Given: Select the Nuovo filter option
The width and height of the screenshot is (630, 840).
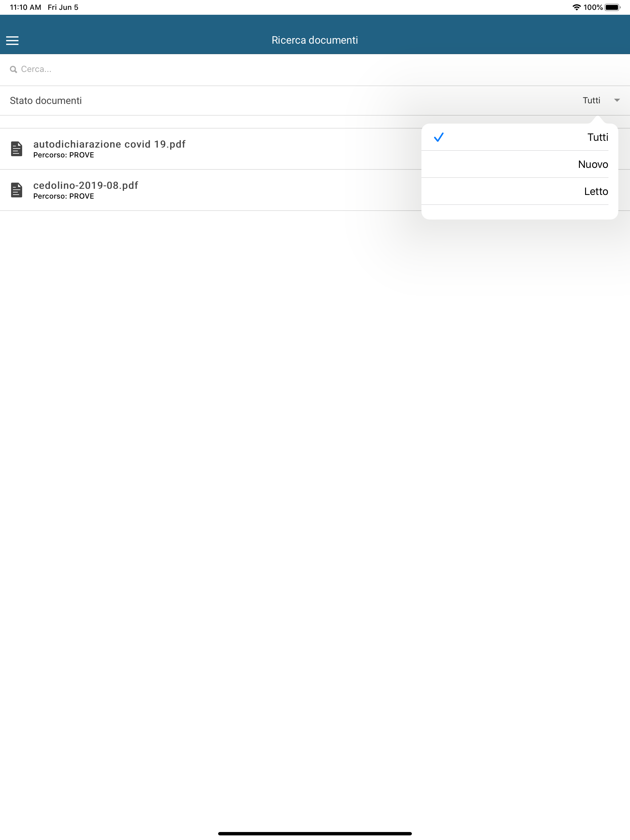Looking at the screenshot, I should click(x=520, y=164).
